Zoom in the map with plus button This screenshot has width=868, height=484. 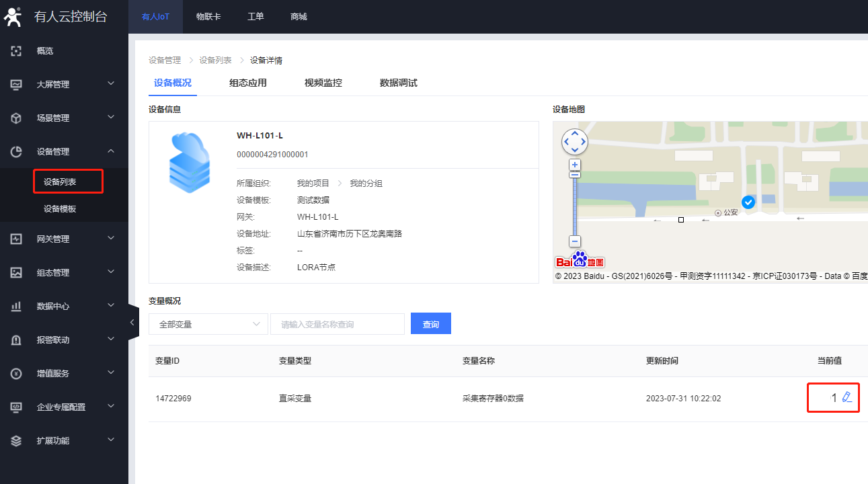pyautogui.click(x=574, y=165)
